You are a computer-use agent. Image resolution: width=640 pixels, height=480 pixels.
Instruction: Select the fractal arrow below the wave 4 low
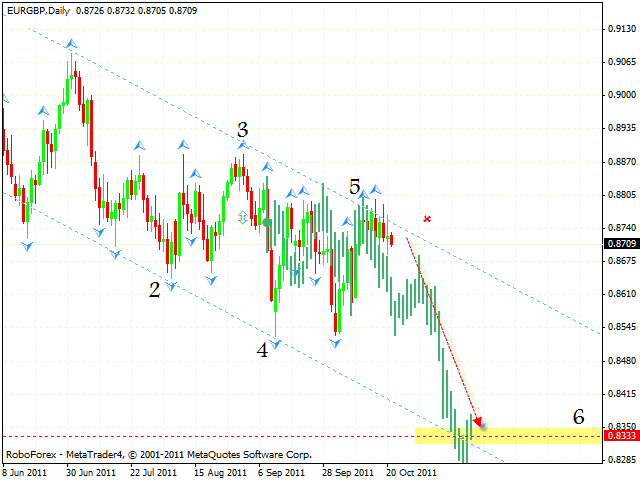click(275, 343)
